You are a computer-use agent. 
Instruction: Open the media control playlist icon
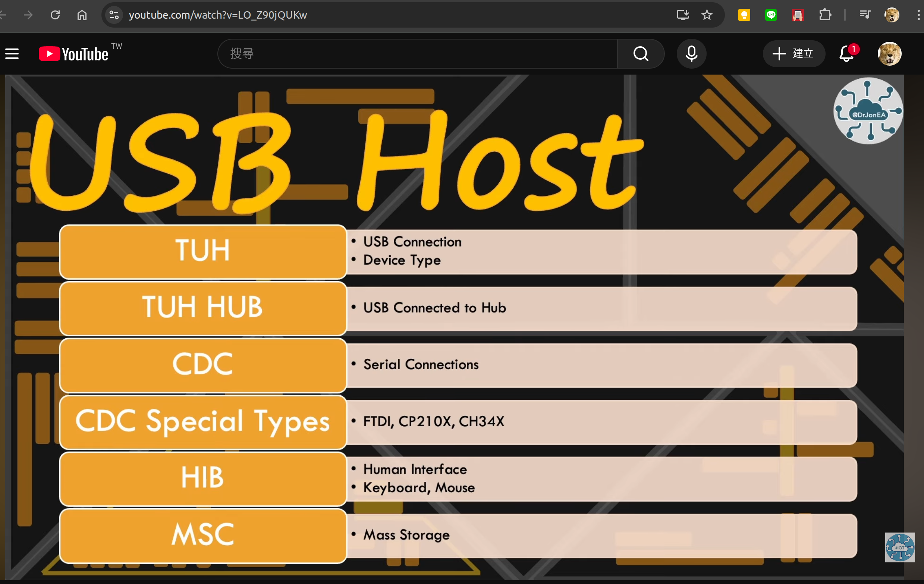coord(865,15)
